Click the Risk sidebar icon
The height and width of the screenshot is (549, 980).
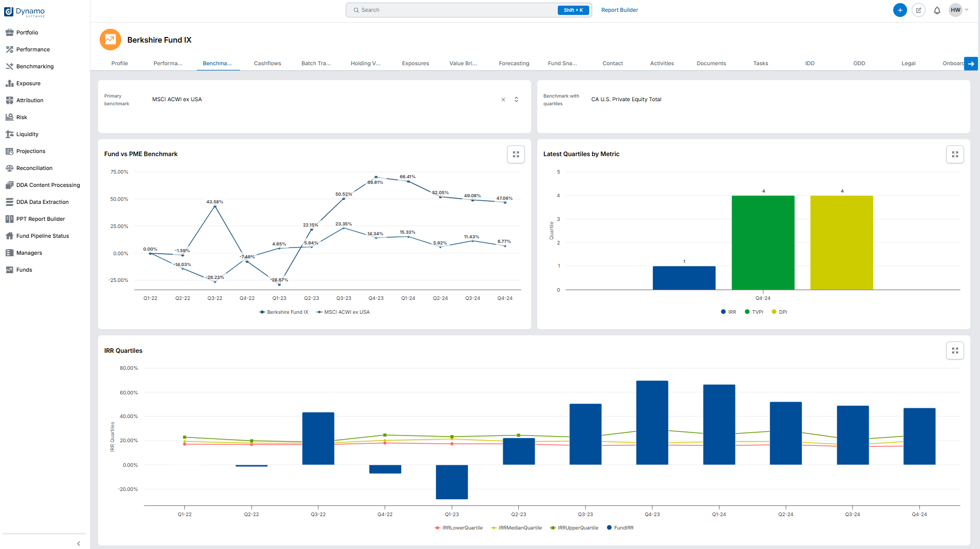(9, 117)
